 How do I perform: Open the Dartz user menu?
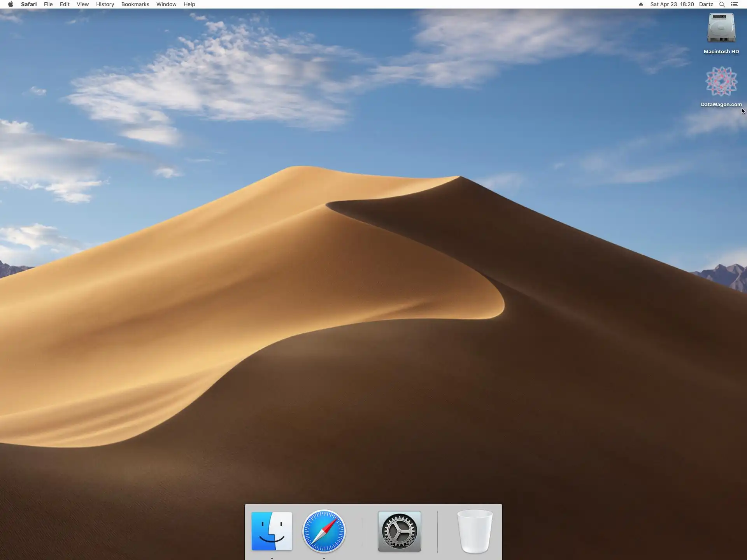(x=706, y=4)
